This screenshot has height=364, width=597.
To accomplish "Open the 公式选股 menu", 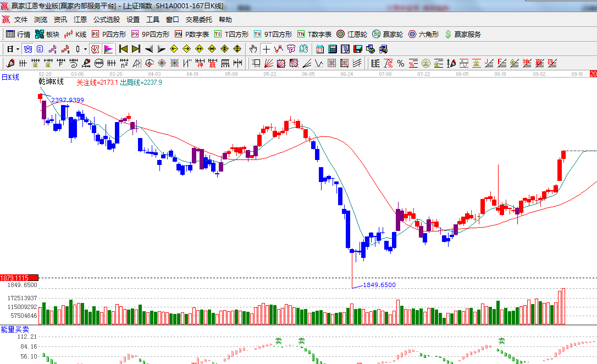I will click(x=106, y=20).
